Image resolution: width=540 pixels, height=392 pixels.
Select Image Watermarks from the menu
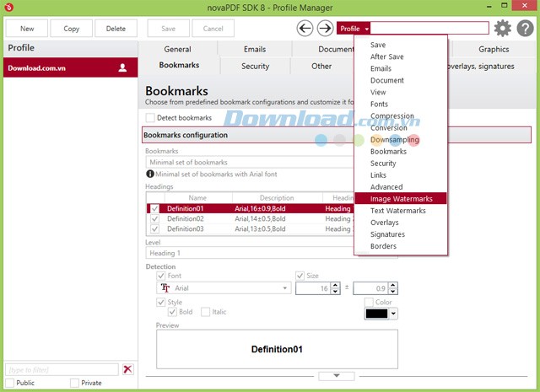click(x=401, y=199)
